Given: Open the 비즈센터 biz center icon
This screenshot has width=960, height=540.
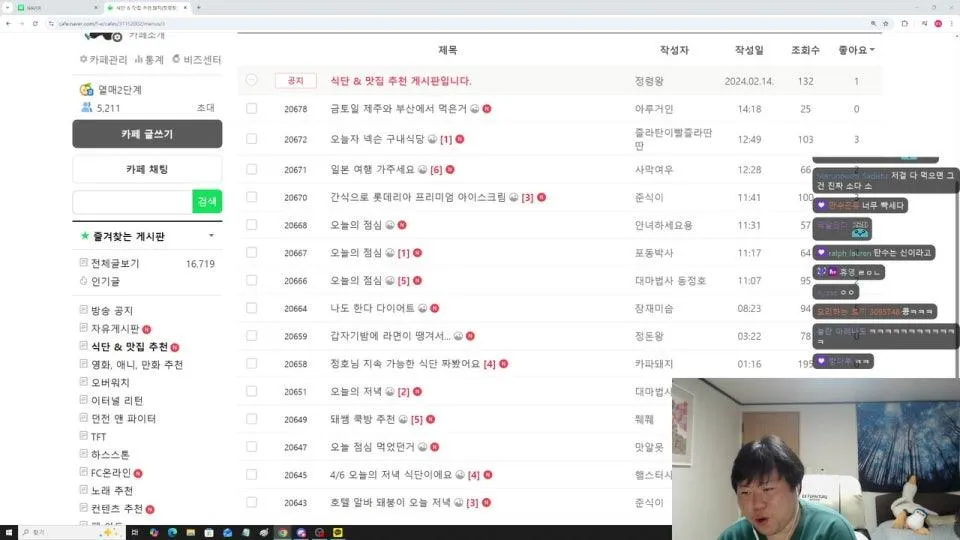Looking at the screenshot, I should point(176,59).
